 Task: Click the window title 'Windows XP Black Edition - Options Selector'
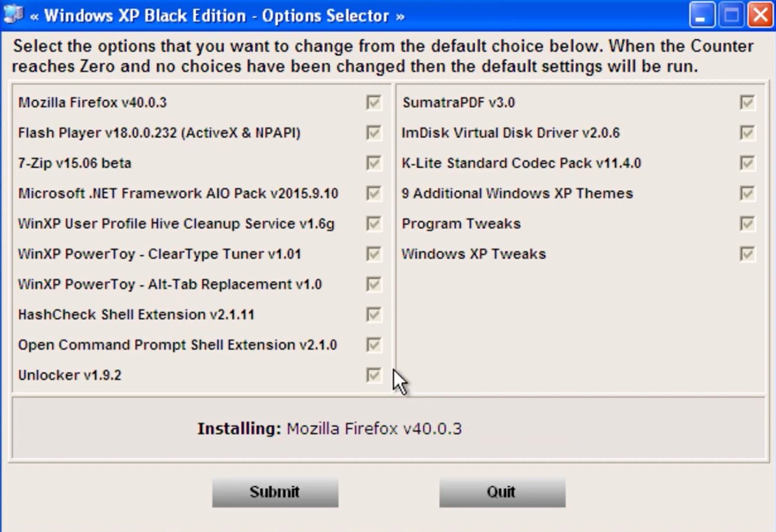point(217,16)
